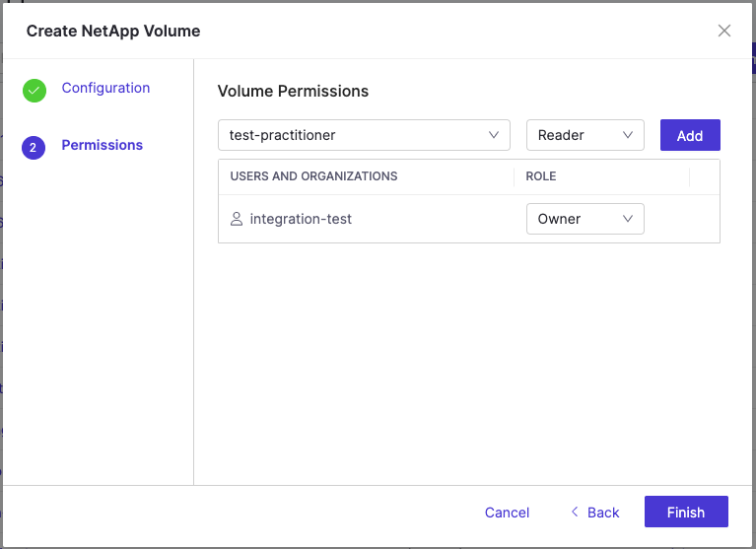Click the ROLE column header
The height and width of the screenshot is (549, 756).
(541, 176)
